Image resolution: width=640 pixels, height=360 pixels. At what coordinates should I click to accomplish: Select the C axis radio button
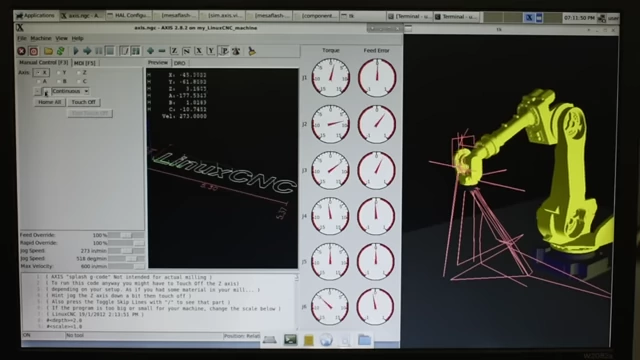[x=82, y=82]
